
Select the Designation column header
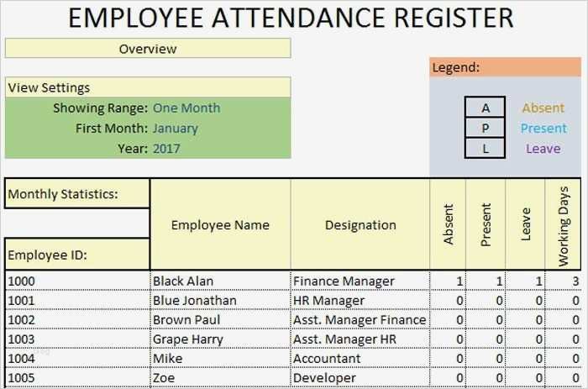(360, 224)
